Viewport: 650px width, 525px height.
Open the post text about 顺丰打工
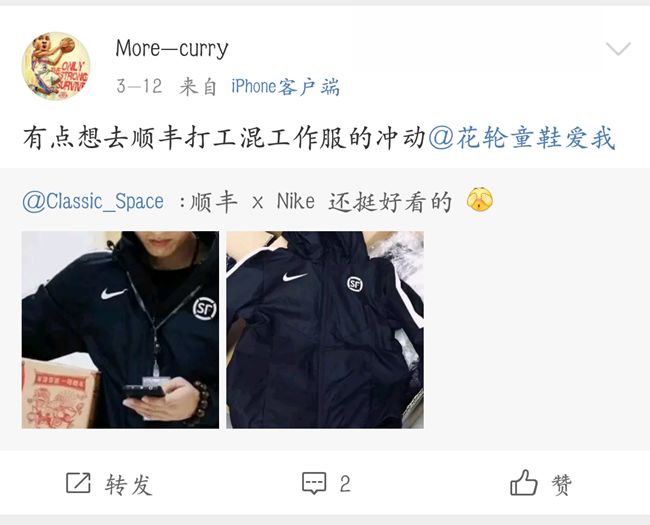coord(224,138)
